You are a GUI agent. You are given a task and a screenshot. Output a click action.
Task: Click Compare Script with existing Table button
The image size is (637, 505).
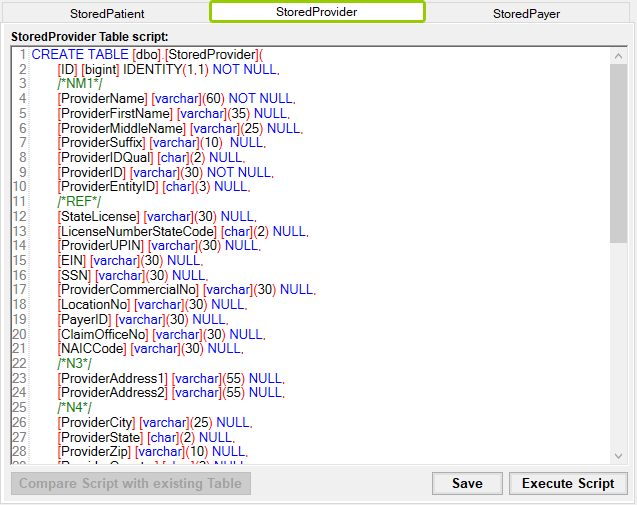click(130, 483)
